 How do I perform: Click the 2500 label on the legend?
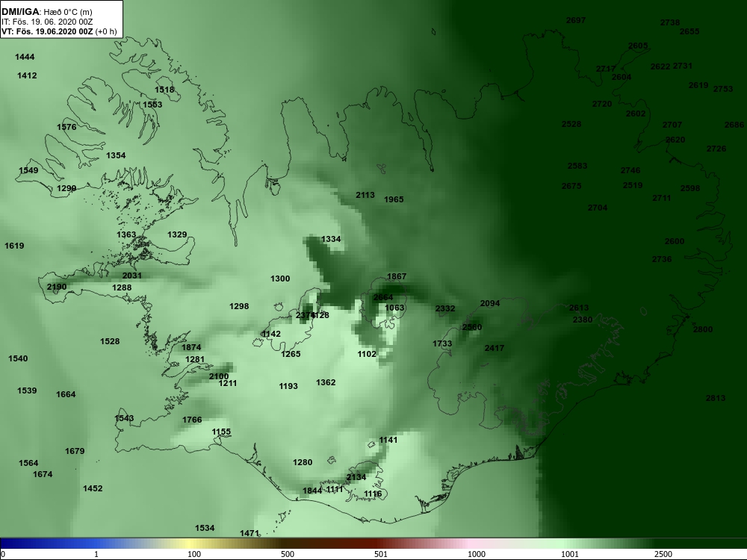point(663,554)
